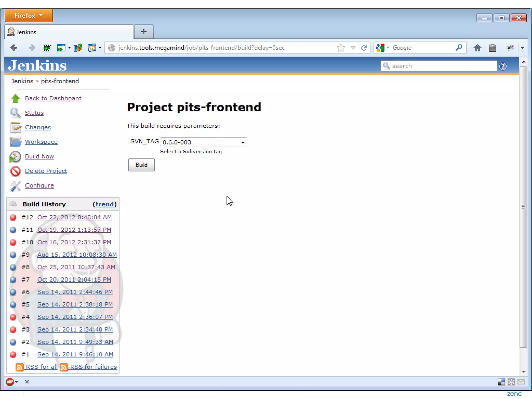Open the Workspace link

(x=41, y=142)
